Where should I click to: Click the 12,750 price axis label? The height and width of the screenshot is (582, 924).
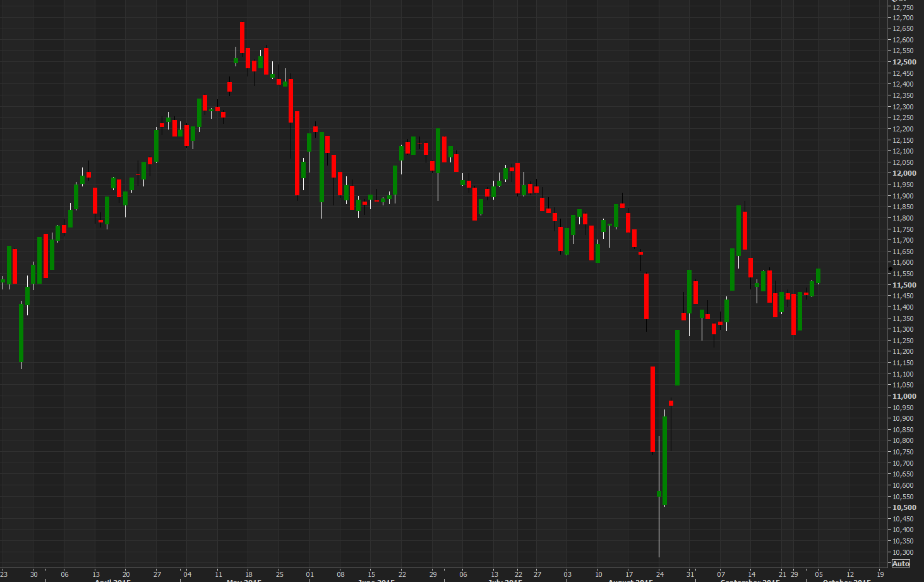(x=903, y=7)
